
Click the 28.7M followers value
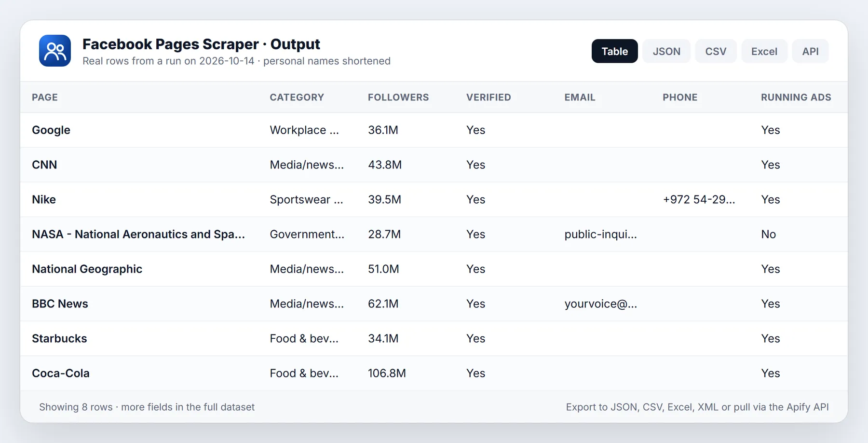tap(384, 235)
